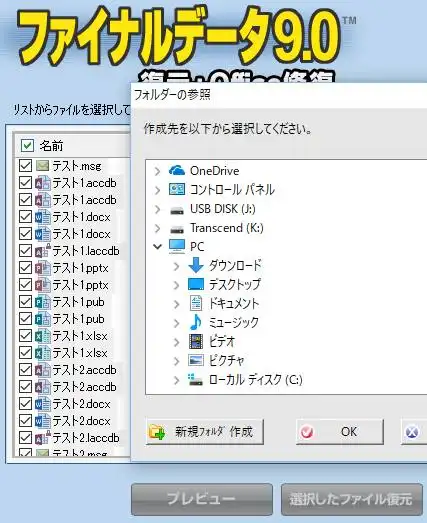The image size is (427, 523).
Task: Expand the ドキュメント folder node
Action: point(176,304)
